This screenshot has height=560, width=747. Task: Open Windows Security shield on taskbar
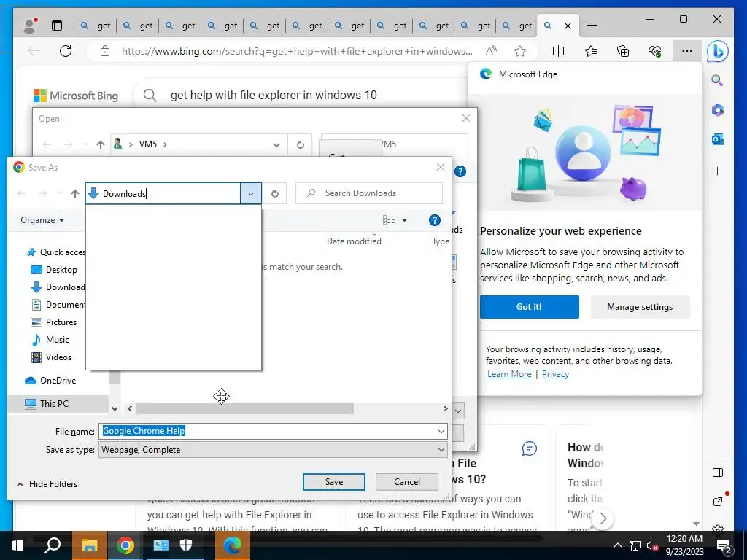[x=186, y=545]
